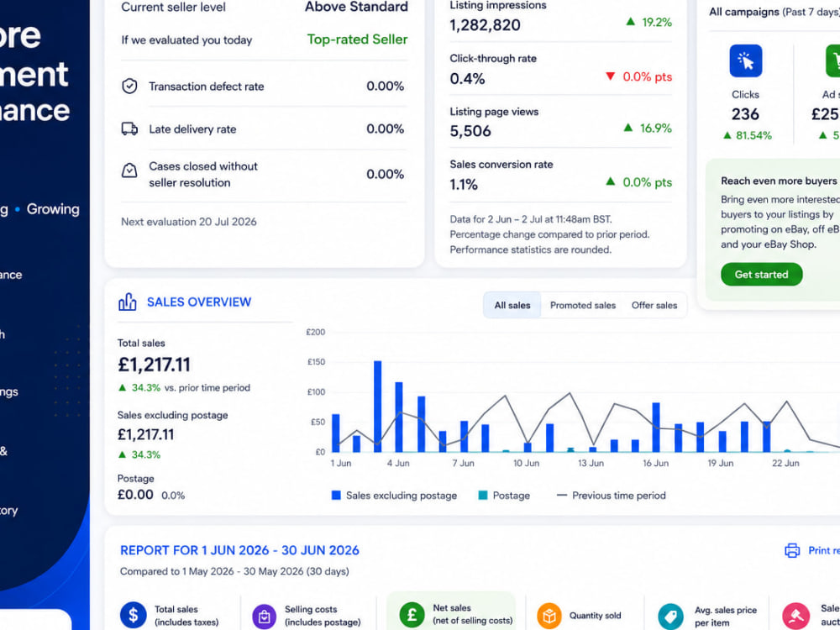Click the Compared to 1 May 2026 text
840x630 pixels.
pyautogui.click(x=234, y=571)
